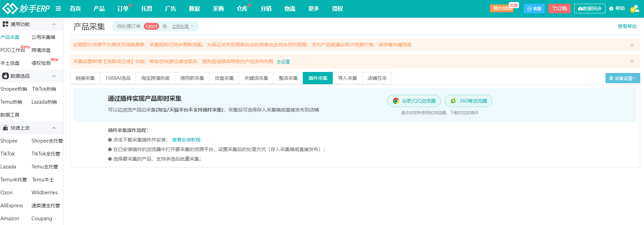Open the 订单 top menu
Screen dimensions: 644x225
(123, 9)
